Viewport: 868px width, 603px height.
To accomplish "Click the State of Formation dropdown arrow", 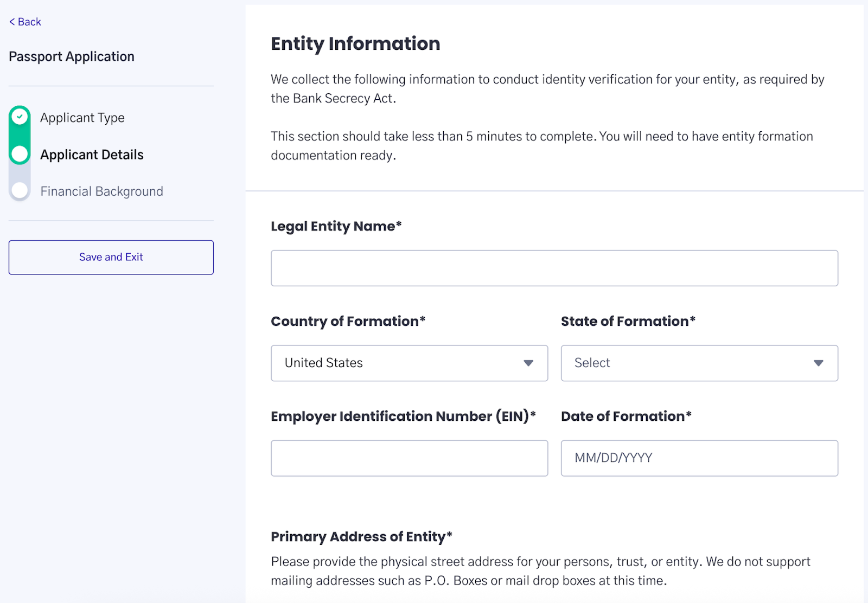I will [x=819, y=363].
